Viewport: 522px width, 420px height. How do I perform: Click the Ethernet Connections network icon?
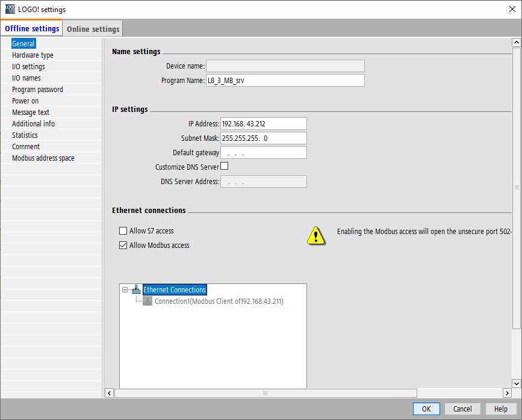136,289
